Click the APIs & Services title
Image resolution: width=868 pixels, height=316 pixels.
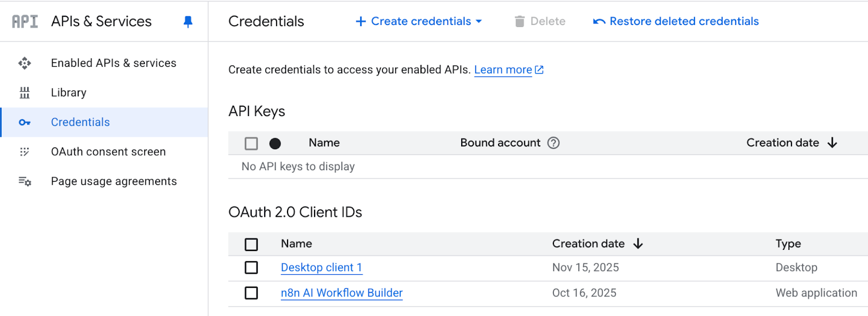click(x=101, y=21)
